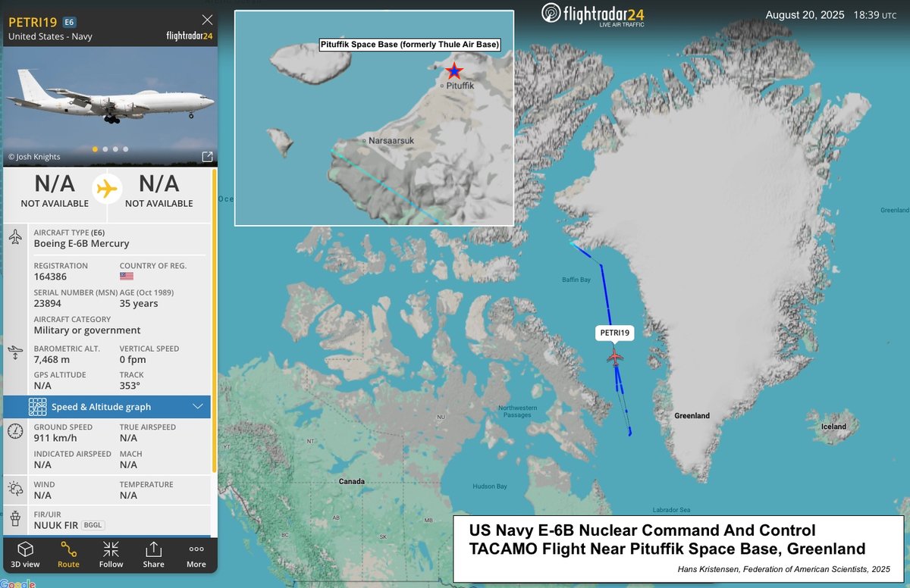Click the red PETRI19 aircraft icon on map
Screen dimensions: 910x588
pos(615,355)
